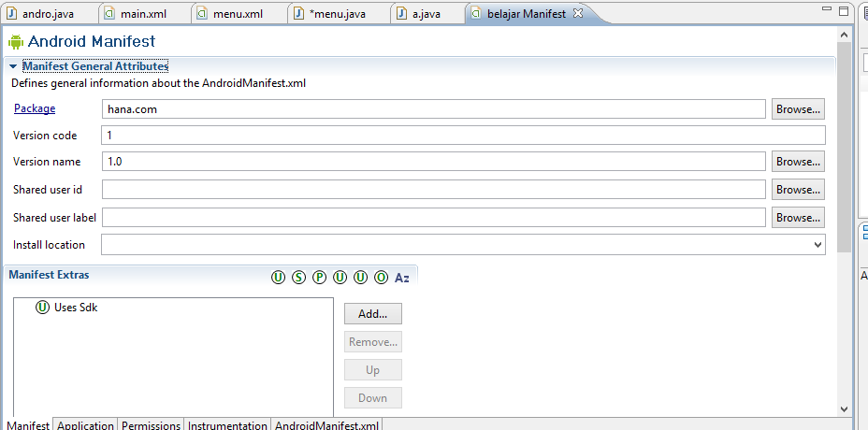
Task: Open the Application bottom page tab
Action: [x=85, y=425]
